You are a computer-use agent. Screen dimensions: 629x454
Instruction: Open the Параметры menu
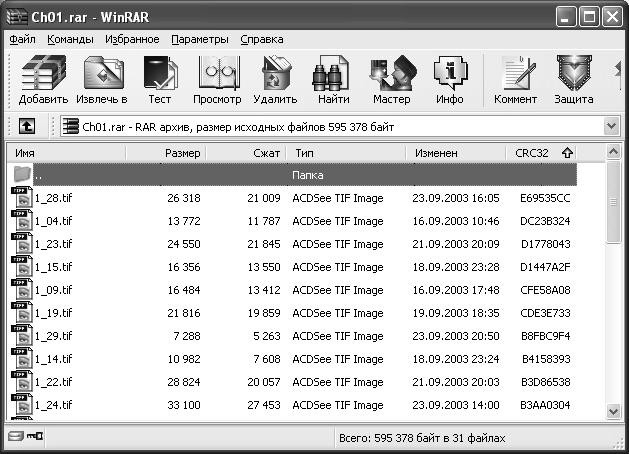(x=200, y=39)
